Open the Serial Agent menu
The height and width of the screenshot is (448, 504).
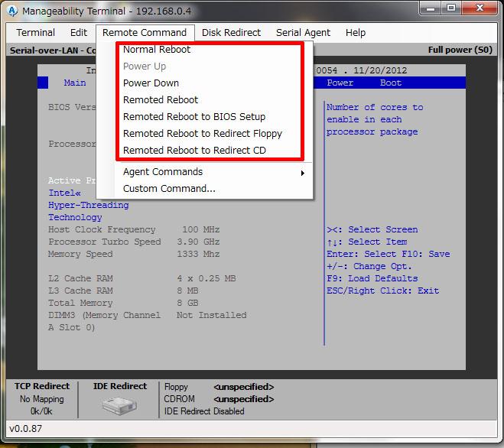(x=303, y=32)
